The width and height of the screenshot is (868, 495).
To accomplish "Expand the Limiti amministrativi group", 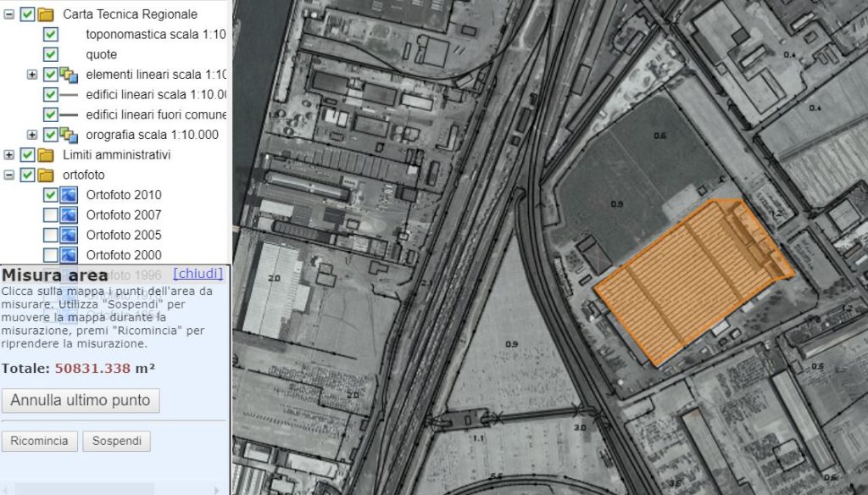I will [9, 155].
